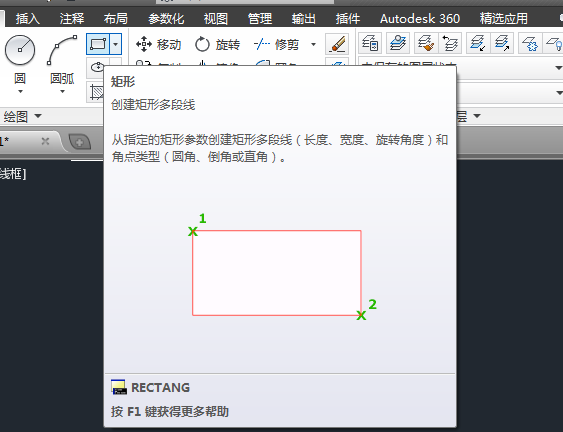The height and width of the screenshot is (432, 563).
Task: Click the Rotate (旋转) tool
Action: pos(218,45)
